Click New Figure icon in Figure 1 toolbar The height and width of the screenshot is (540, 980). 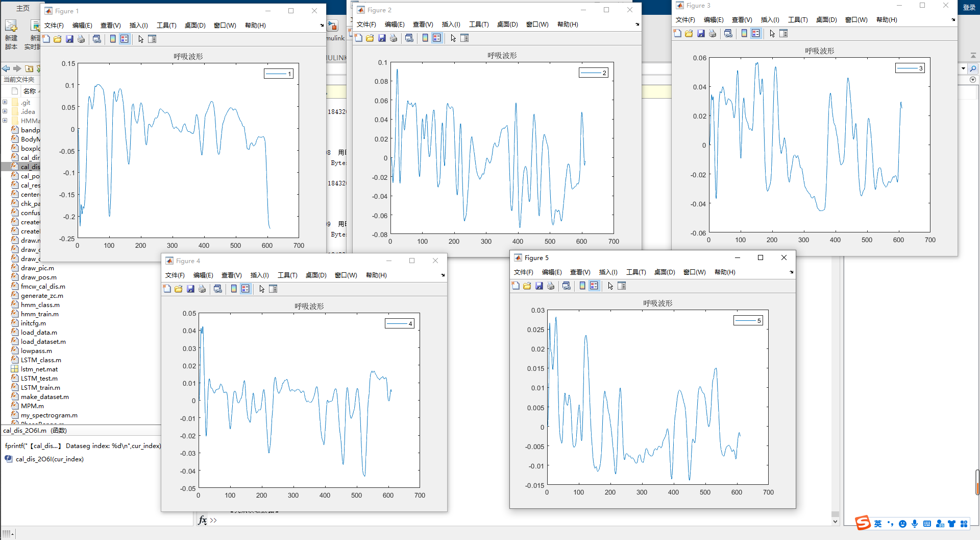tap(46, 39)
